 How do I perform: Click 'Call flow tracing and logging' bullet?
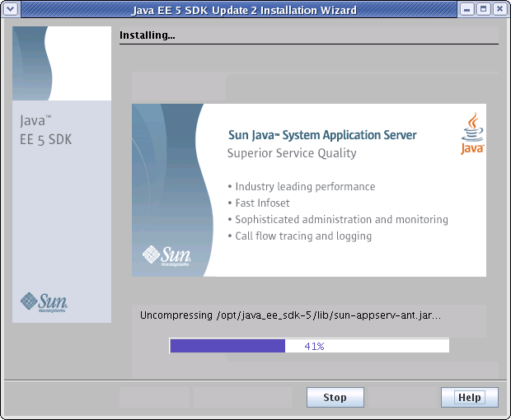(300, 236)
